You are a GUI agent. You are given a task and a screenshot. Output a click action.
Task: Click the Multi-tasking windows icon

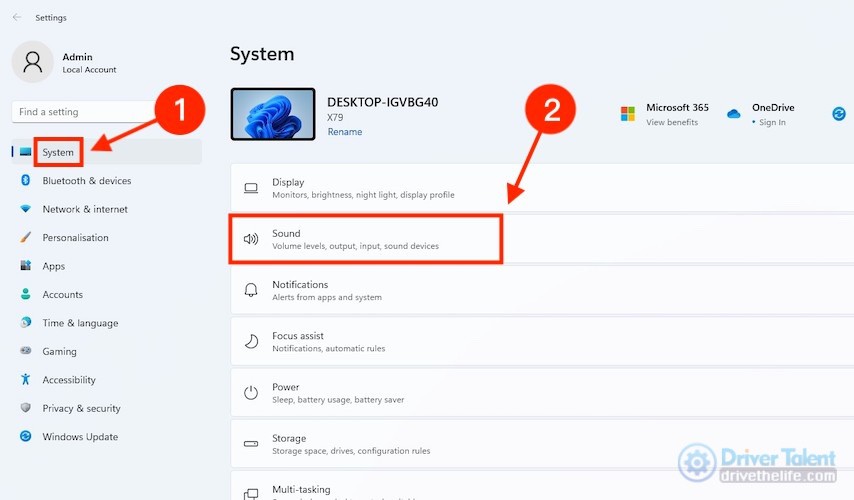click(x=251, y=493)
